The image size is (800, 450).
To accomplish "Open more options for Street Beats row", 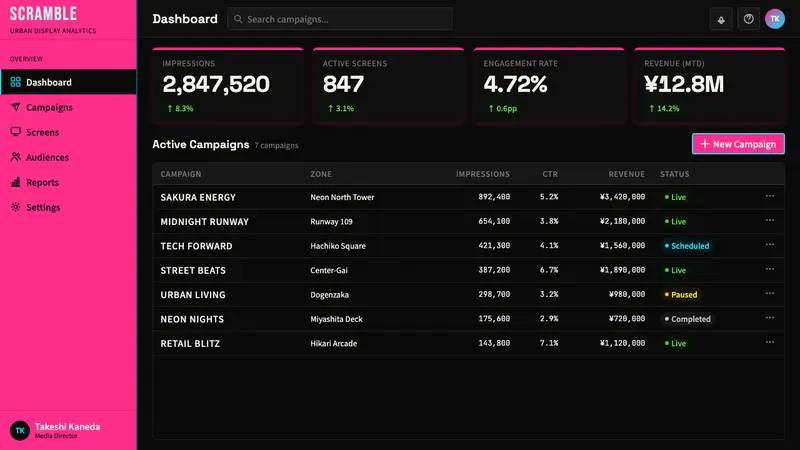I will pos(769,269).
